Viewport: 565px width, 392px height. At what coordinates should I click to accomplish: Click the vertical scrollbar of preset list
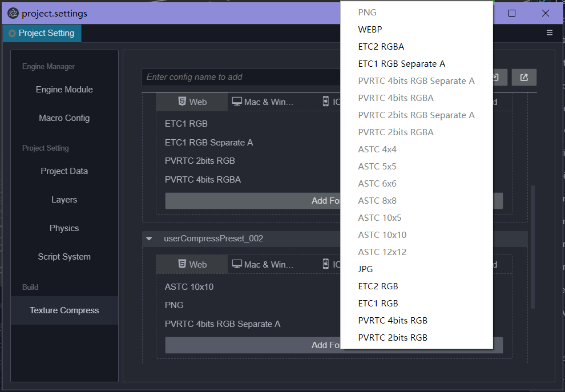tap(532, 247)
